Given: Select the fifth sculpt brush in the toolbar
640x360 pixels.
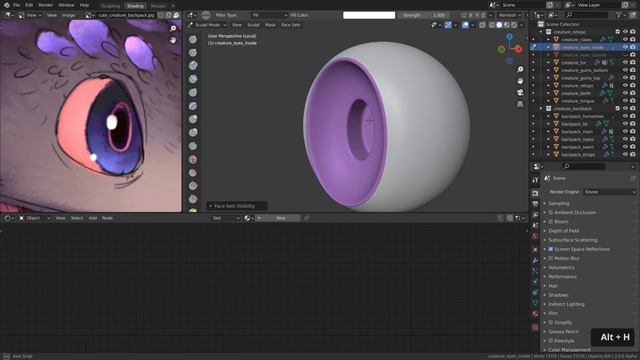Looking at the screenshot, I should pyautogui.click(x=193, y=92).
